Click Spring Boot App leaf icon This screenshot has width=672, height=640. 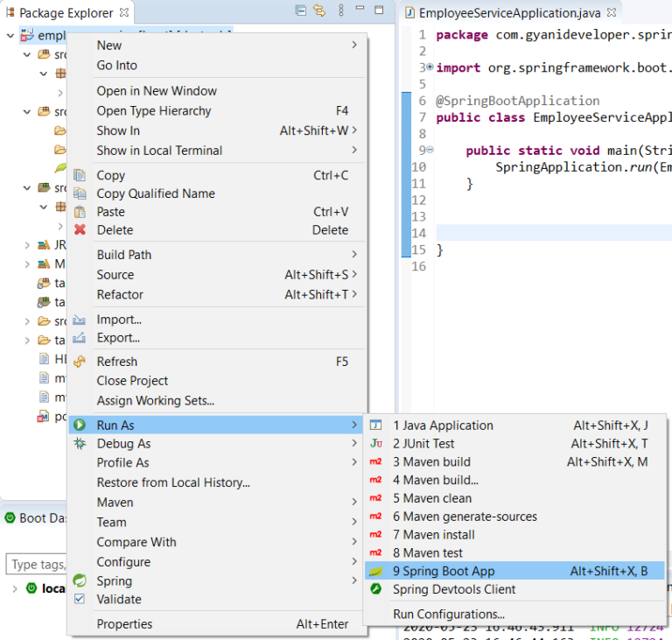(376, 571)
